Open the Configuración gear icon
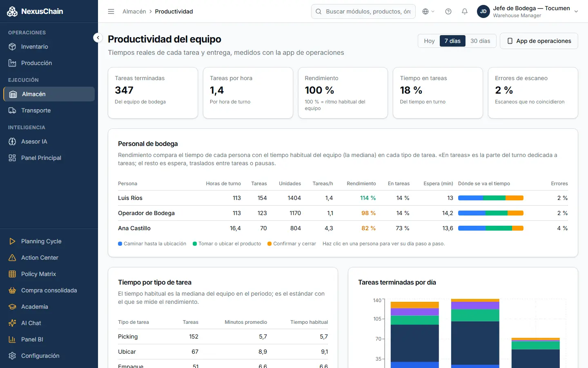This screenshot has height=368, width=588. (x=12, y=356)
